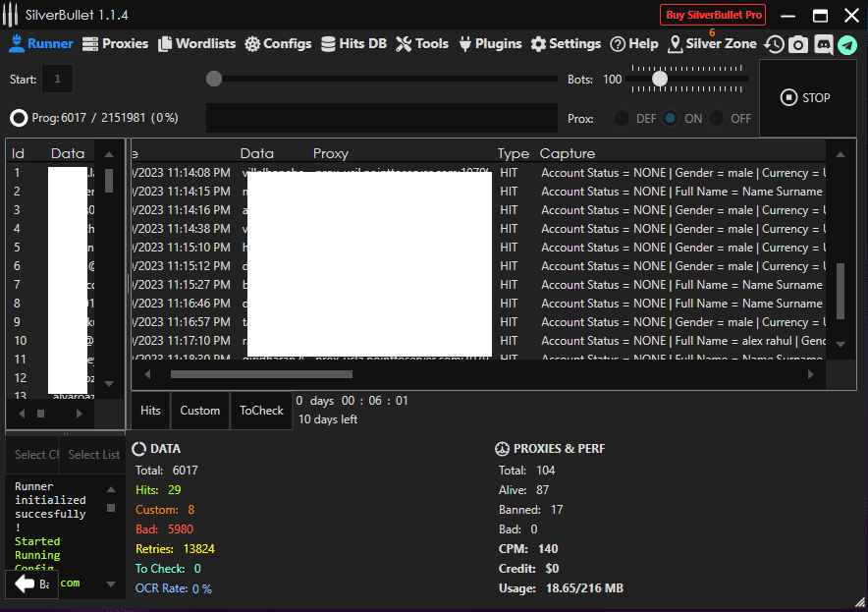Switch to the ToCheck tab
868x612 pixels.
[261, 410]
